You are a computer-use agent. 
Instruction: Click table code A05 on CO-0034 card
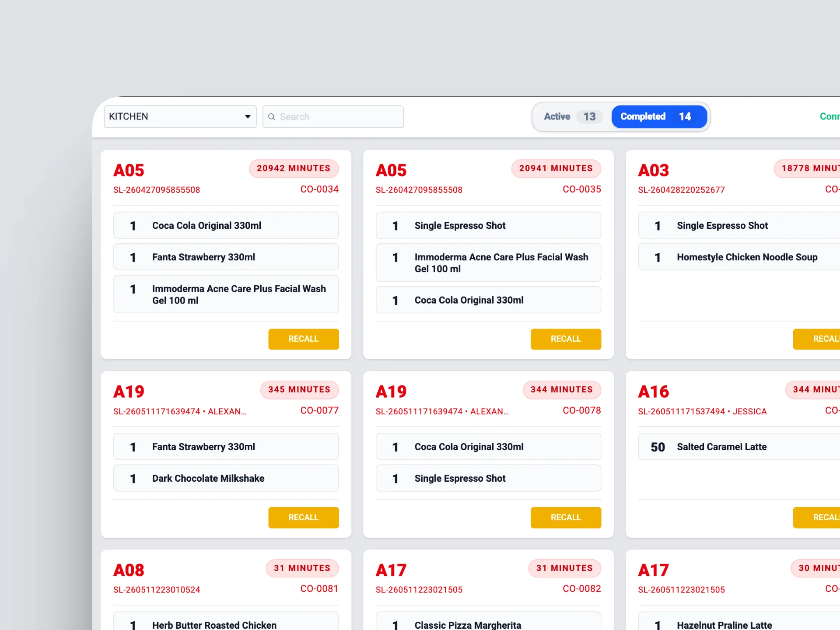point(129,170)
